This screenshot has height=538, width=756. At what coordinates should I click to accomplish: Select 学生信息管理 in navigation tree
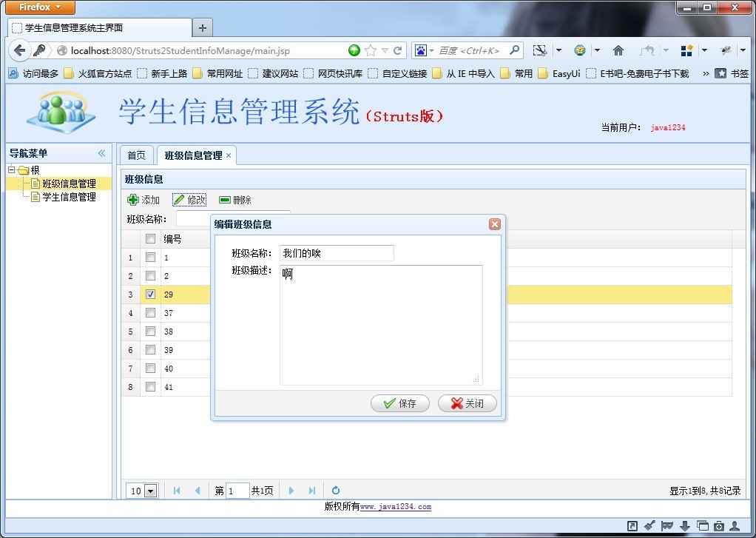point(69,197)
